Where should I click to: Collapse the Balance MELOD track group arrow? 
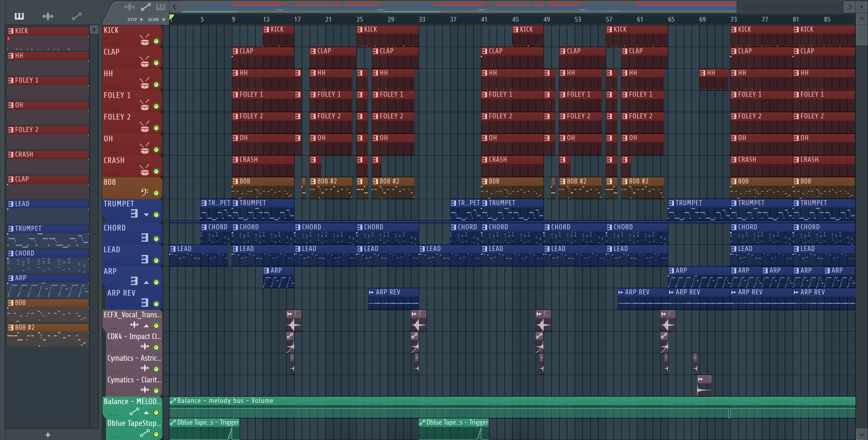(x=146, y=412)
